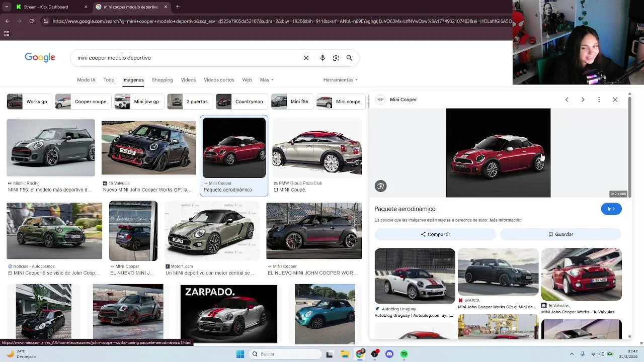Viewport: 644px width, 362px height.
Task: Start voice search with the microphone icon
Action: coord(323,58)
